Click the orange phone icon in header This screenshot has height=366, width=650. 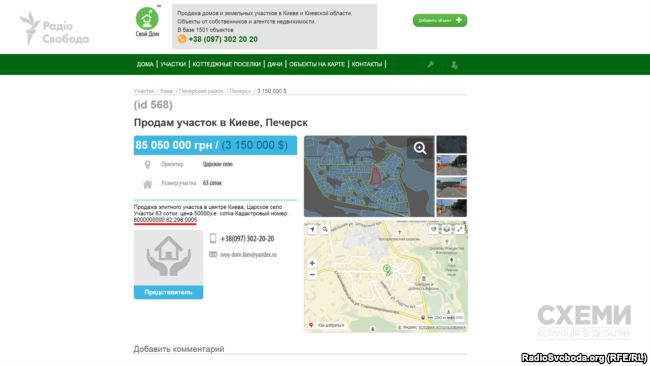pyautogui.click(x=182, y=39)
